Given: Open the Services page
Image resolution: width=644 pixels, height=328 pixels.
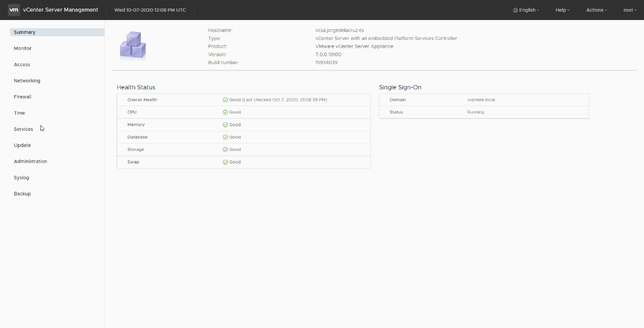Looking at the screenshot, I should (23, 129).
